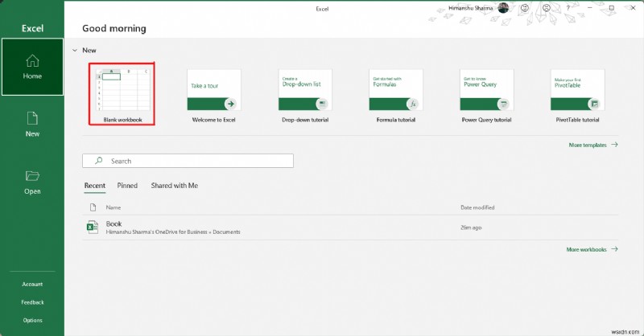Send a frown with the sad face icon
The image size is (644, 336).
(547, 8)
